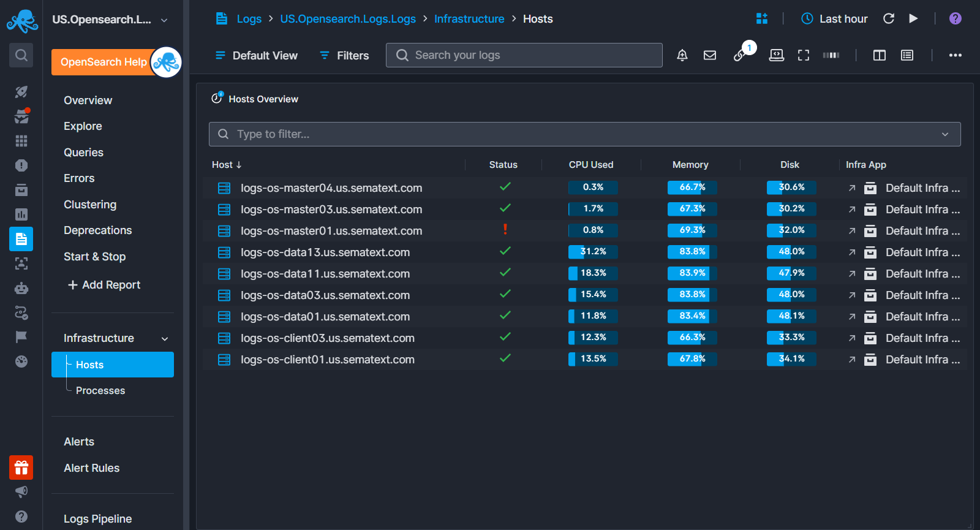Image resolution: width=980 pixels, height=530 pixels.
Task: Open the Errors report
Action: tap(80, 178)
